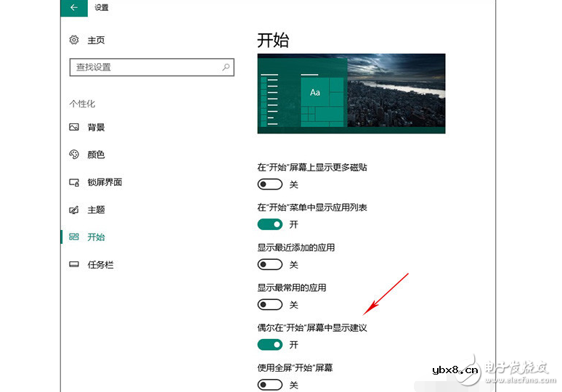
Task: Click the 主题 brush icon
Action: (74, 210)
